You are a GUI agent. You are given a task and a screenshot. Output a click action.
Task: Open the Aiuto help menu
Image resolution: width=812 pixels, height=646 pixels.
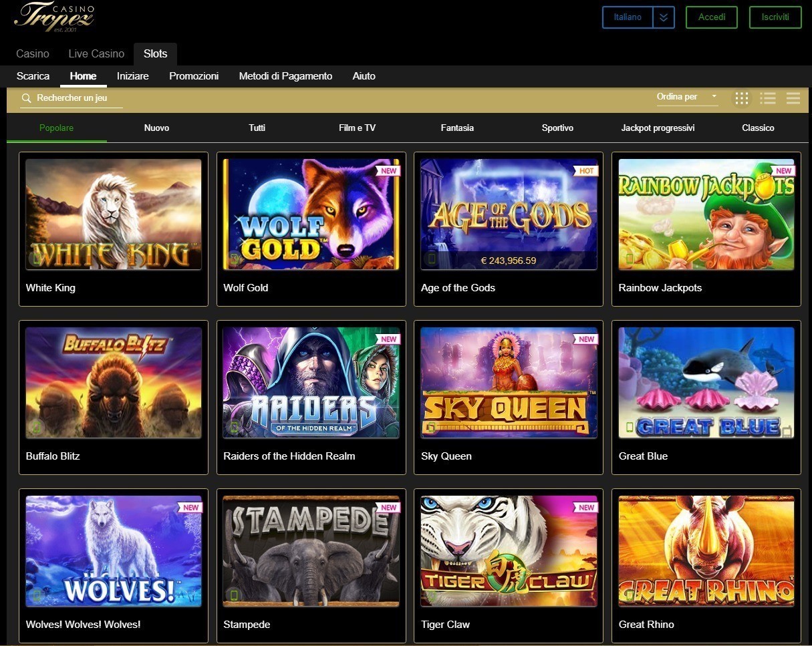tap(364, 76)
